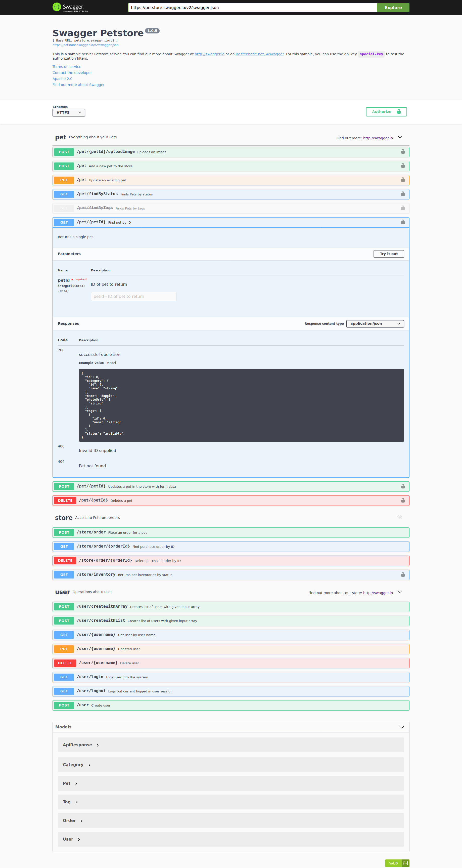Open the Terms of service link
Image resolution: width=462 pixels, height=868 pixels.
pyautogui.click(x=66, y=66)
